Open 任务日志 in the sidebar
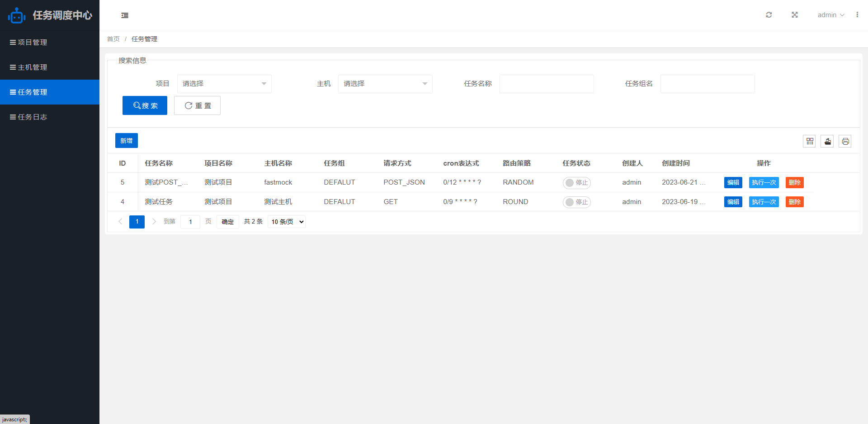 50,117
